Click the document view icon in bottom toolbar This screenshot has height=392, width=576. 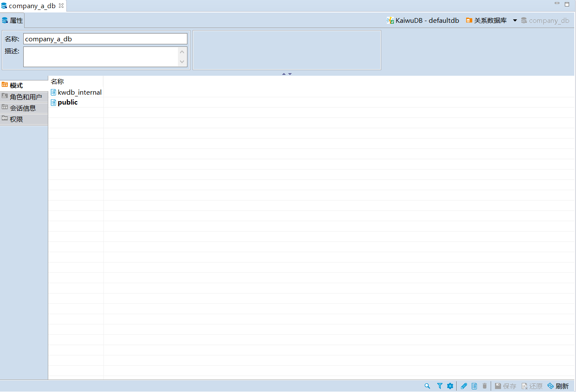tap(474, 386)
